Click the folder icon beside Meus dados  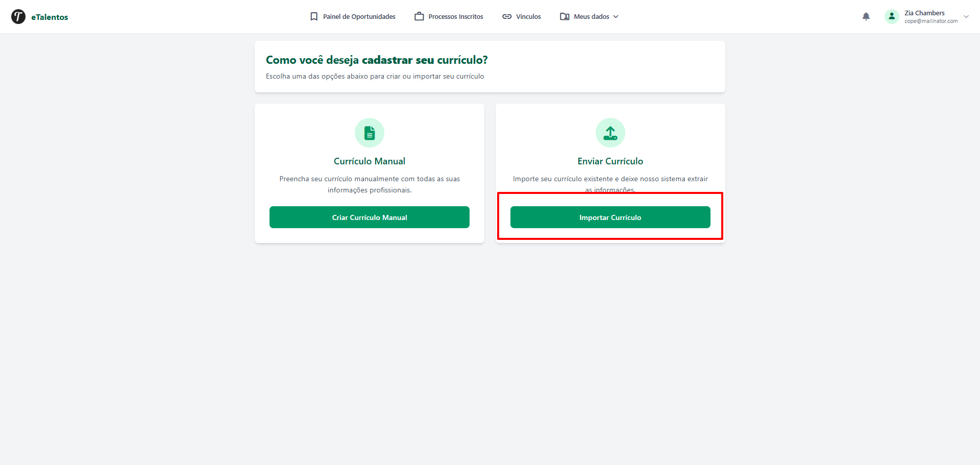[565, 17]
